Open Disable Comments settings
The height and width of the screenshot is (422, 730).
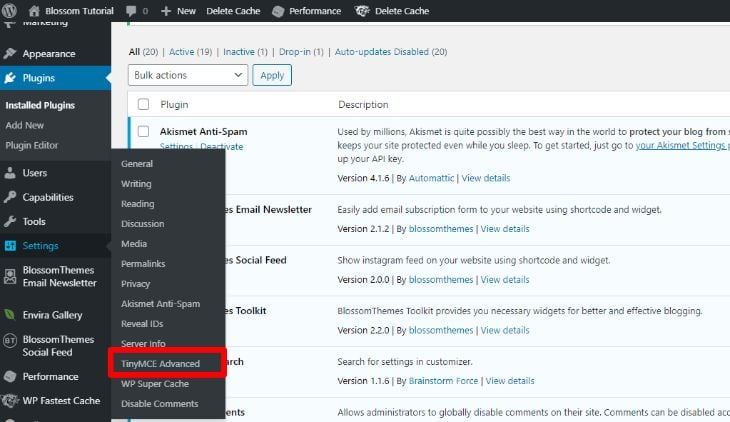(160, 404)
